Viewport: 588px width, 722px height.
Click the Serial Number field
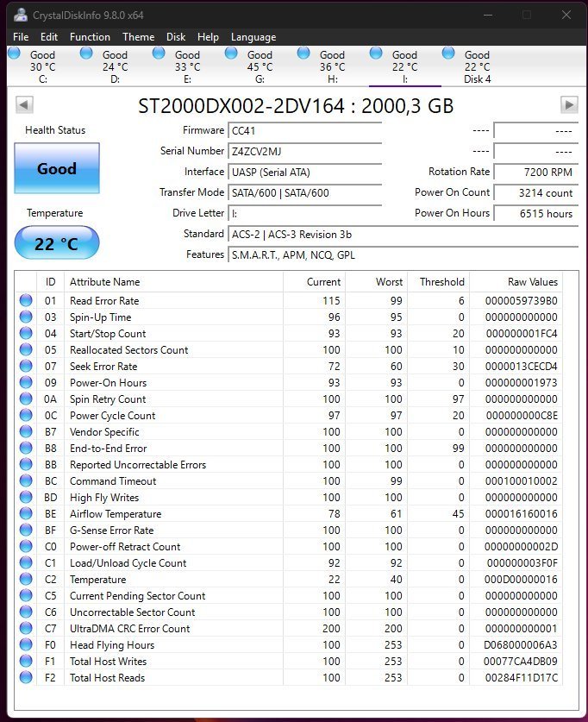pyautogui.click(x=304, y=151)
